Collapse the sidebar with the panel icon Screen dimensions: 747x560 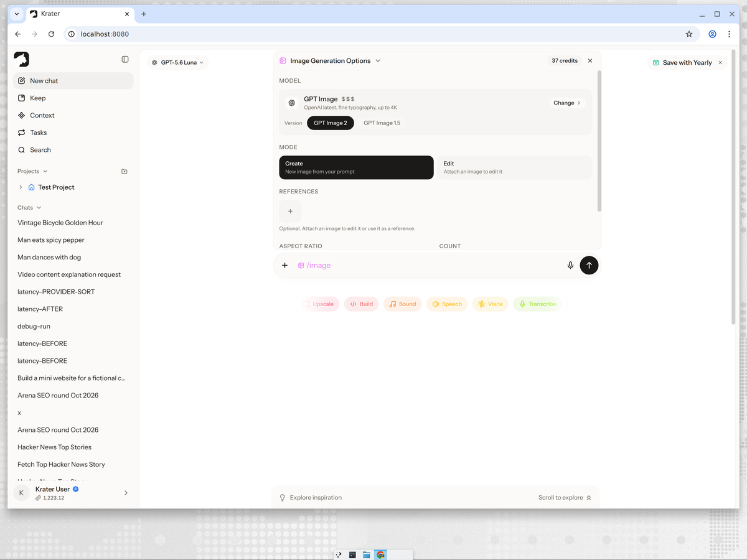(125, 59)
